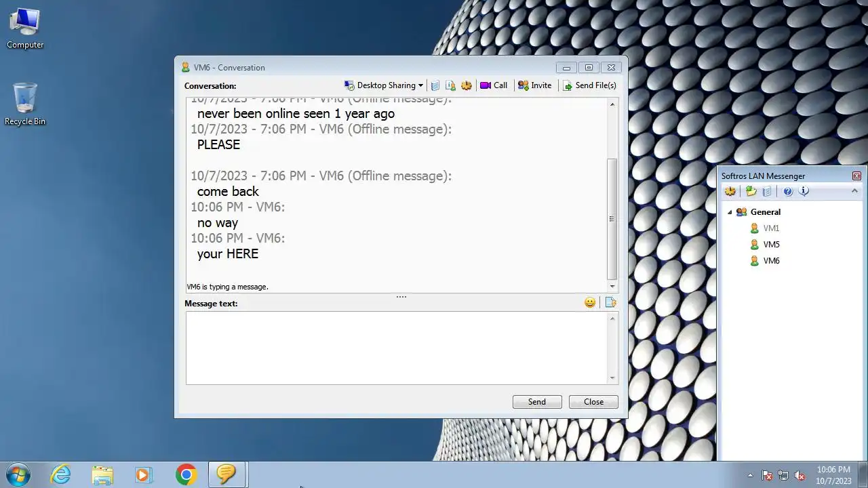Click the message box scroll down arrow
Screen dimensions: 868x488
pos(612,378)
